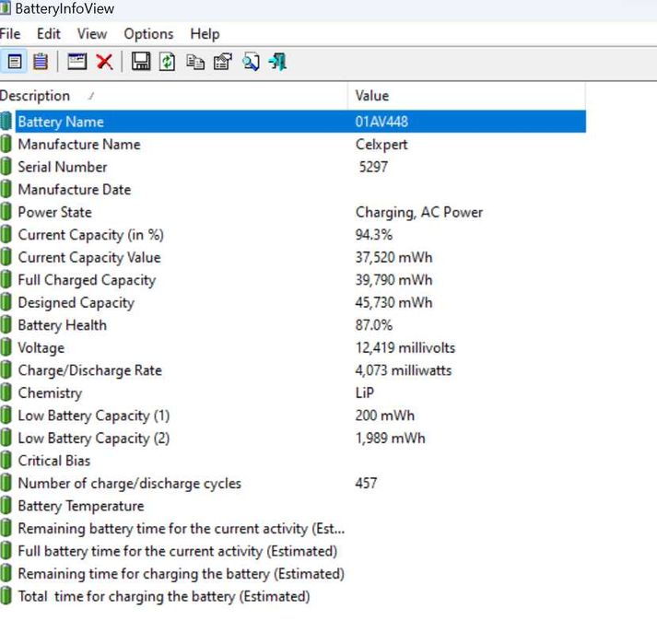Viewport: 657px width, 644px height.
Task: Click the battery icon beside Power State
Action: (x=6, y=213)
